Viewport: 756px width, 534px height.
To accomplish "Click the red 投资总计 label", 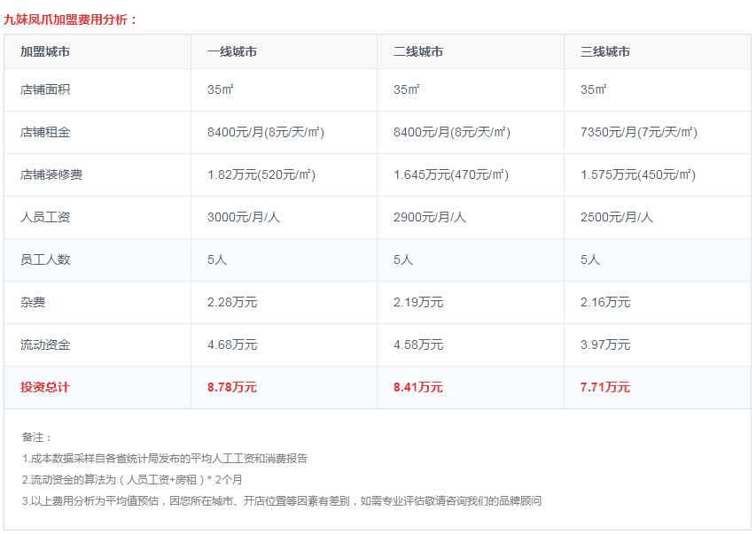I will (45, 387).
